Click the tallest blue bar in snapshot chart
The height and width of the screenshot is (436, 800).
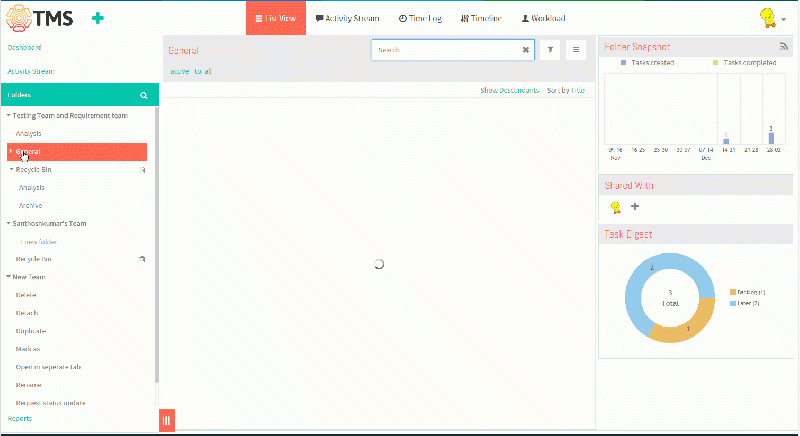pyautogui.click(x=771, y=138)
